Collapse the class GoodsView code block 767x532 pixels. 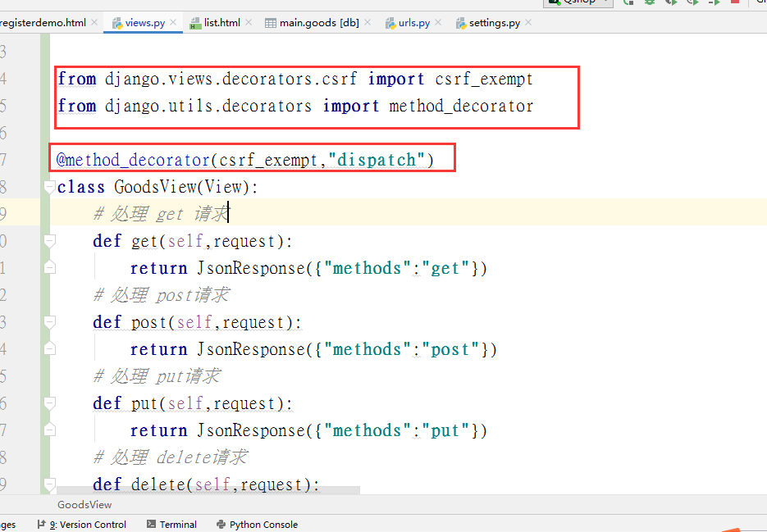[x=49, y=187]
